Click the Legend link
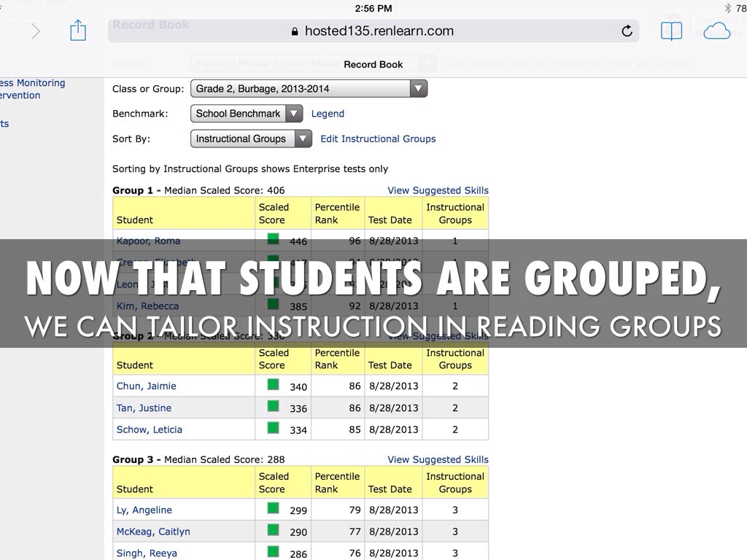 (x=328, y=114)
